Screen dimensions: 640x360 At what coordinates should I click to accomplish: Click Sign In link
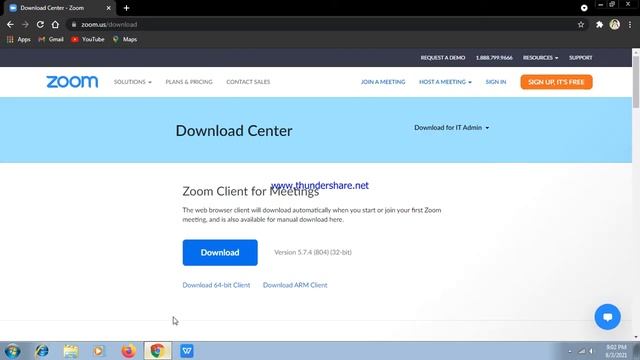tap(496, 82)
